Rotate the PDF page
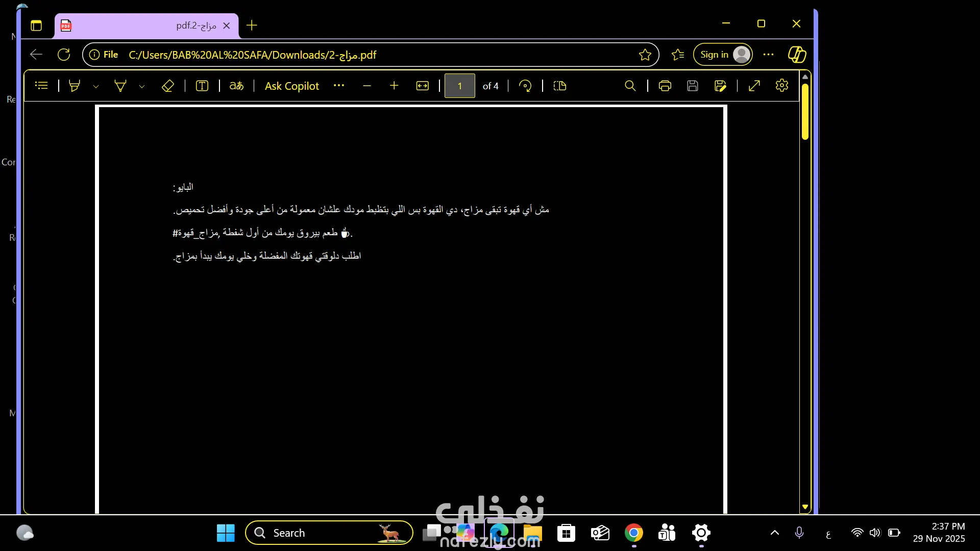 [x=525, y=86]
